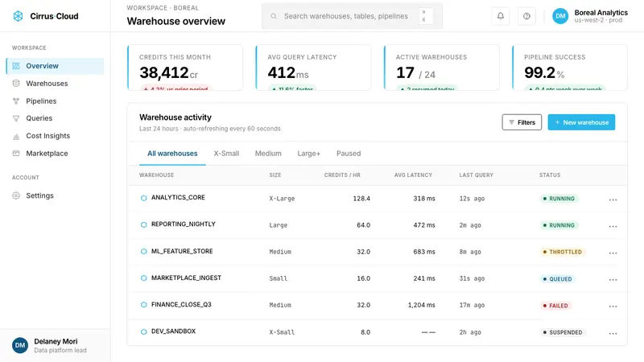Switch to the X-Small tab

click(226, 154)
